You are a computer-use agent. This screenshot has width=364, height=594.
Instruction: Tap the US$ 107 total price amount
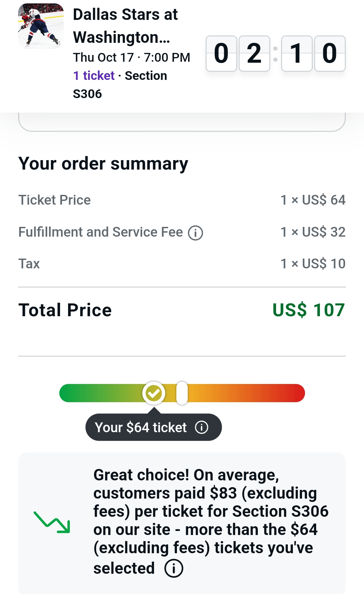pos(308,310)
